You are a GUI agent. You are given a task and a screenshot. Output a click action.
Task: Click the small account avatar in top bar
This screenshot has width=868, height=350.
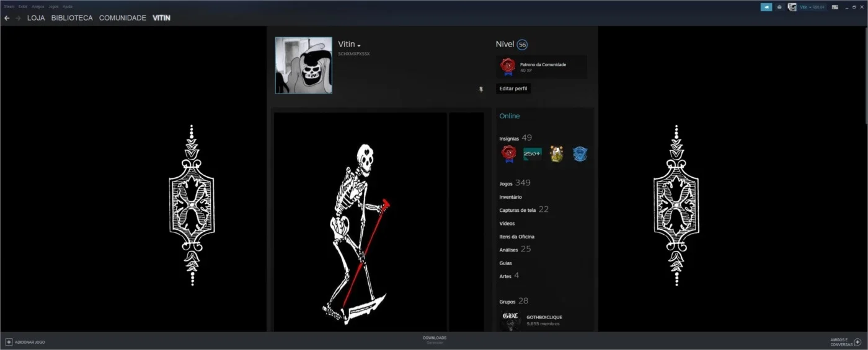(x=792, y=7)
